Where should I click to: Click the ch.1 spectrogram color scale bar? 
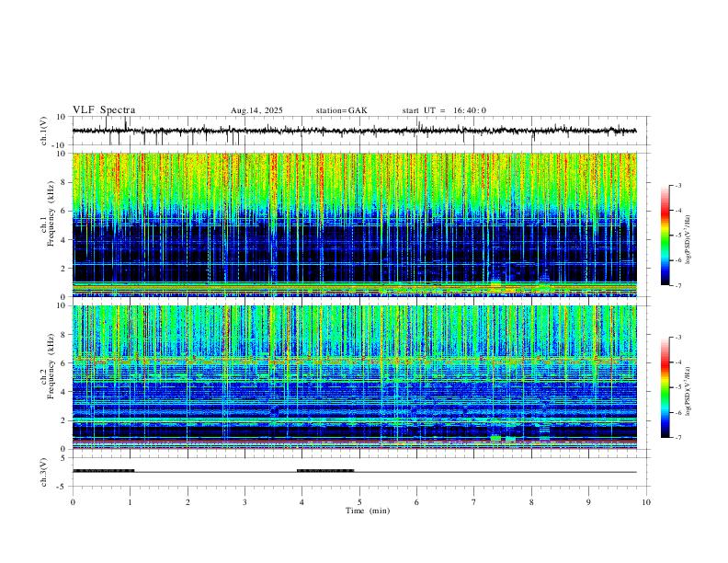(x=665, y=236)
